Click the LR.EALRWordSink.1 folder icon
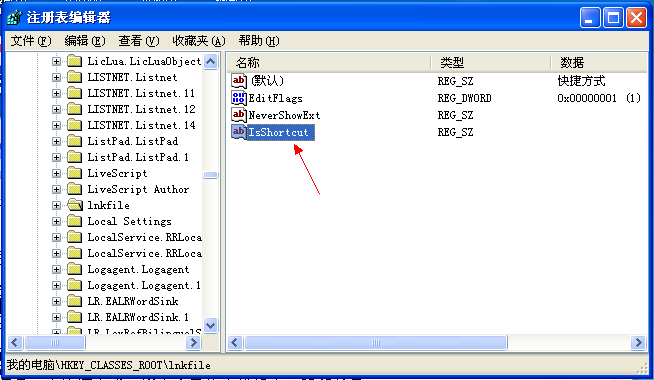 (74, 317)
